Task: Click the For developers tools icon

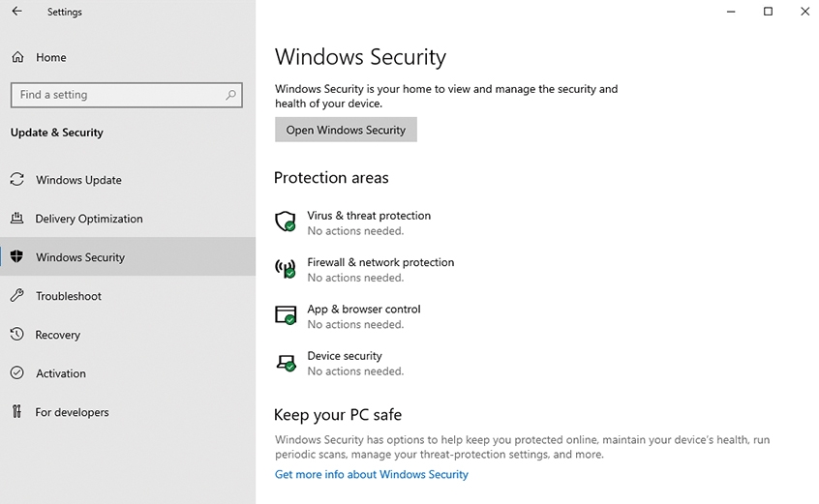Action: point(16,412)
